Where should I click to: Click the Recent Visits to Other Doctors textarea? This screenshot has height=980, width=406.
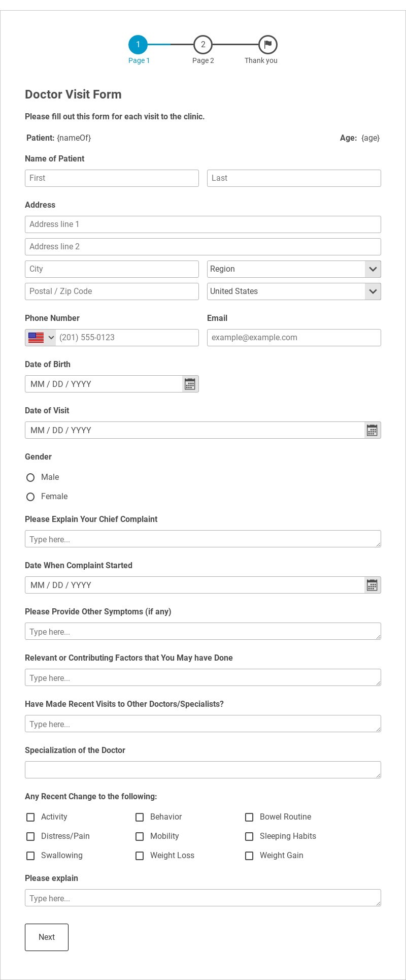(203, 724)
